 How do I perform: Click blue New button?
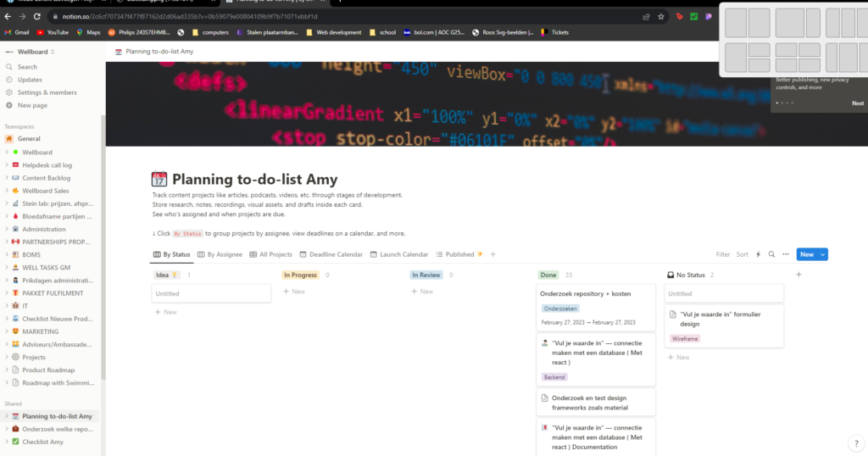coord(807,254)
